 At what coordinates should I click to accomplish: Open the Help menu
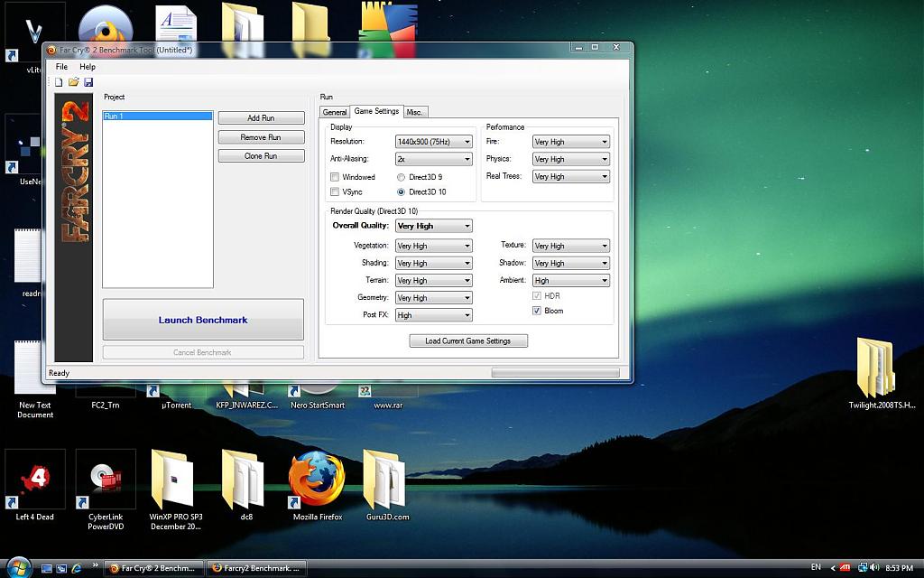pos(88,67)
